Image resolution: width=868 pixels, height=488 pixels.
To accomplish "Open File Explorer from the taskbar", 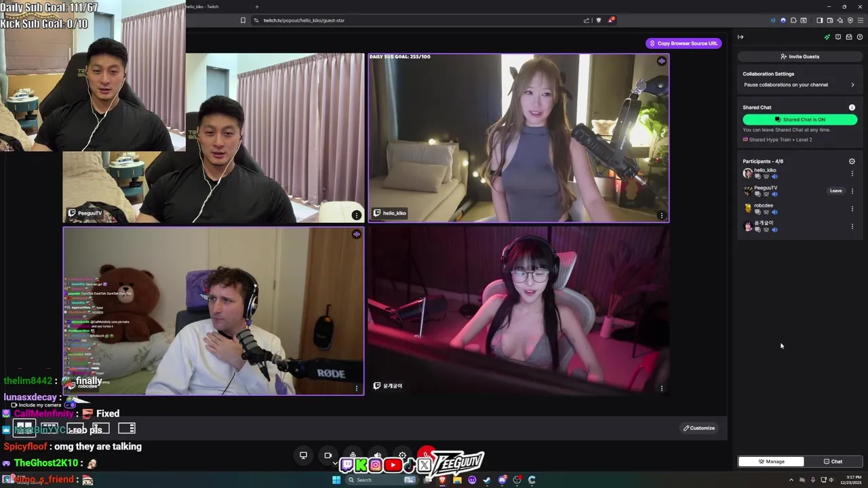I will click(457, 480).
